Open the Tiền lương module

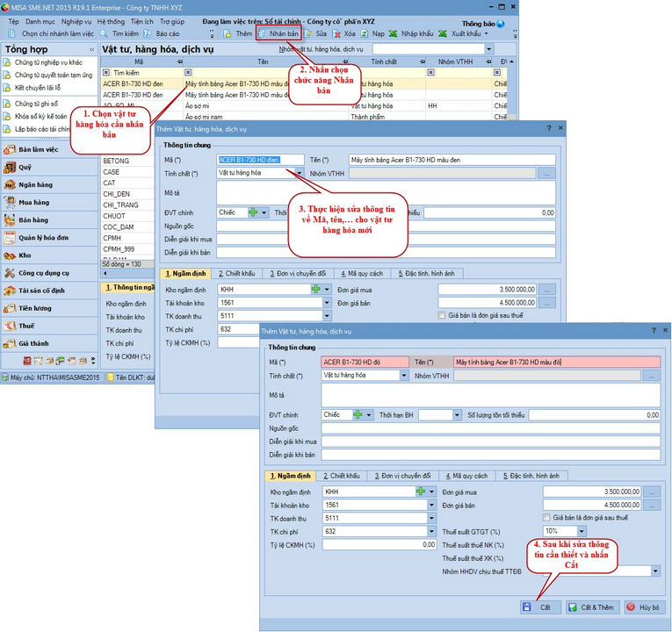coord(50,308)
